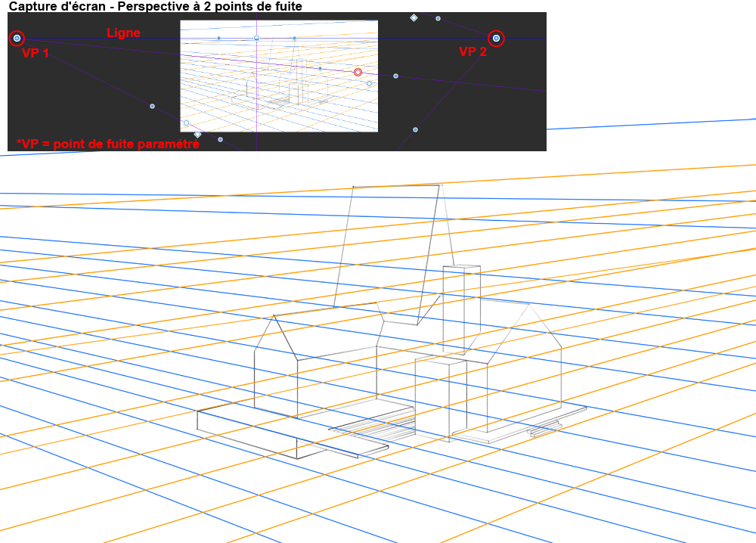756x543 pixels.
Task: Click the "*VP = point de fuite paramétré" caption
Action: click(x=107, y=144)
